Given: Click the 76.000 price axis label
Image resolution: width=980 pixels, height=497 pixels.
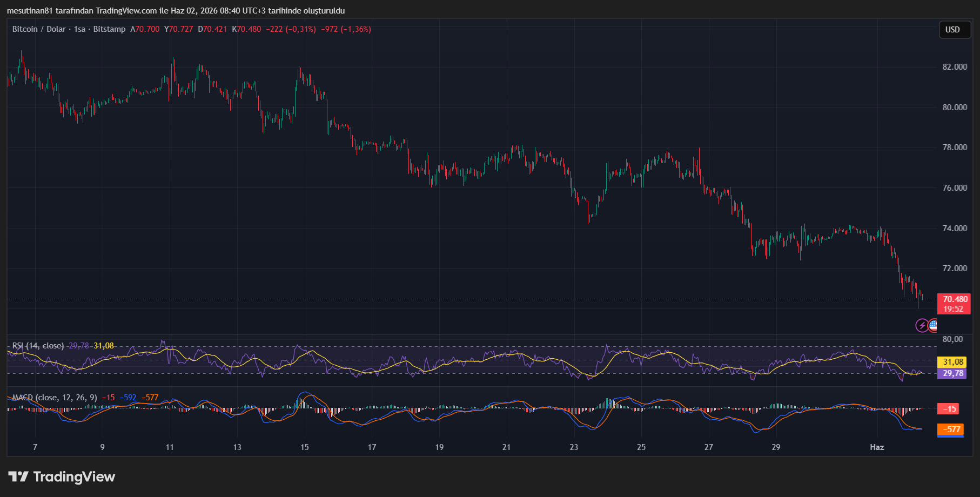Looking at the screenshot, I should pos(955,188).
